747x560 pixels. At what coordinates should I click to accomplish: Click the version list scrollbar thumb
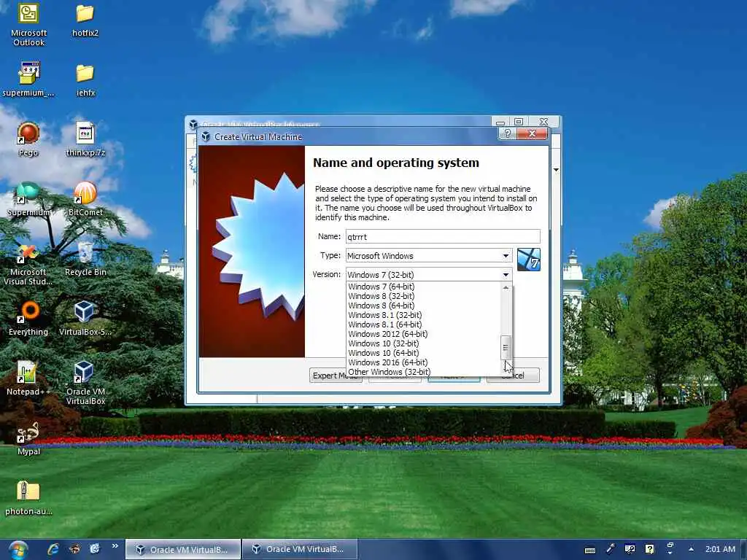506,348
